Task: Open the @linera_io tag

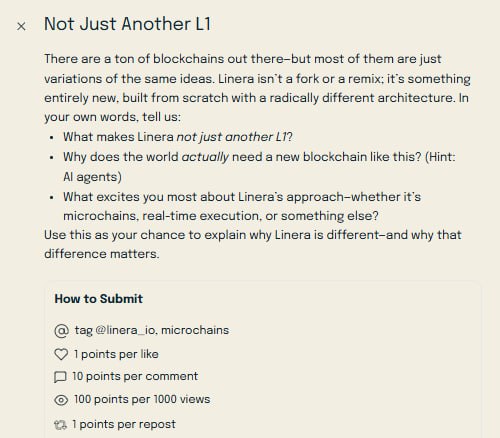Action: click(125, 330)
